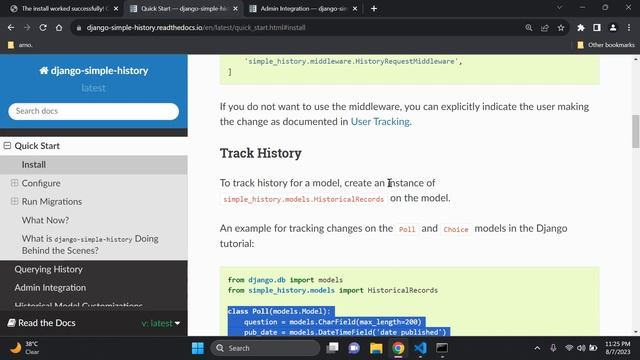Open the browser home page icon
The height and width of the screenshot is (360, 640).
pyautogui.click(x=59, y=28)
